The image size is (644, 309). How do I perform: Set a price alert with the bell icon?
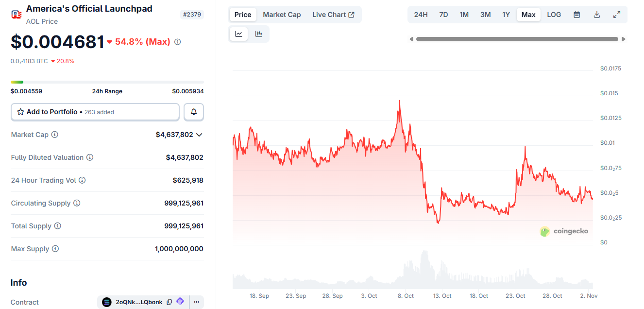pyautogui.click(x=193, y=112)
